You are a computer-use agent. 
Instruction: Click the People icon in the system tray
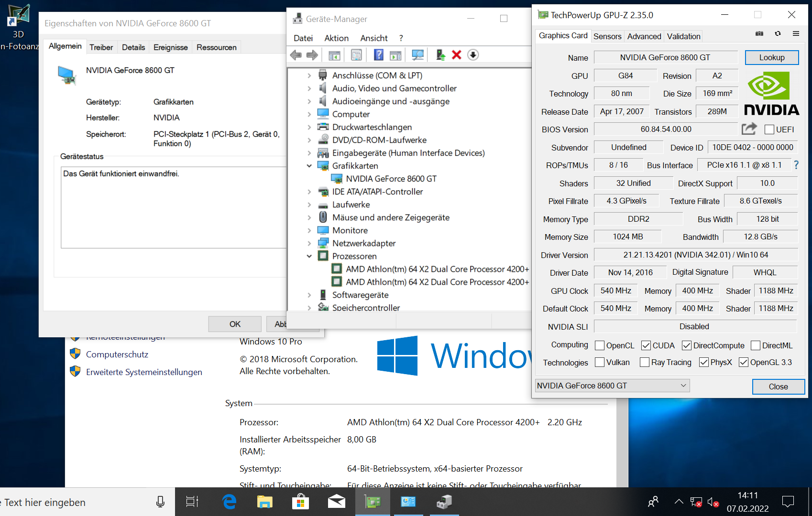click(653, 502)
